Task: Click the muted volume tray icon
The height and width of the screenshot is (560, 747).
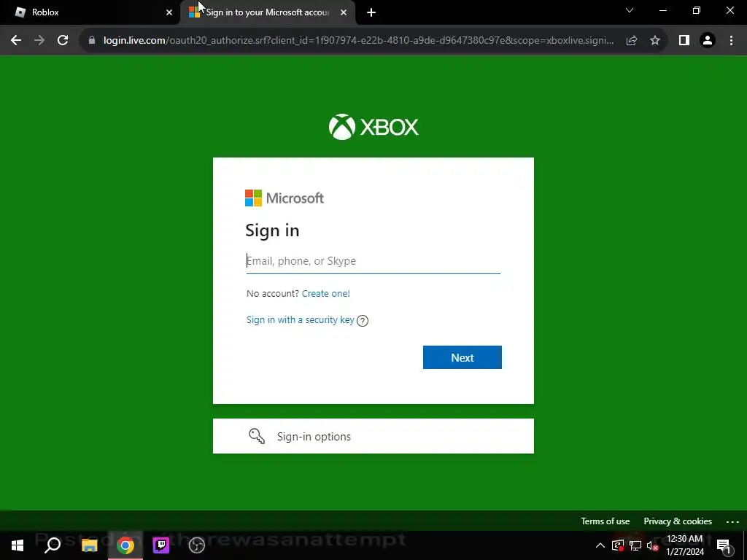Action: (653, 545)
